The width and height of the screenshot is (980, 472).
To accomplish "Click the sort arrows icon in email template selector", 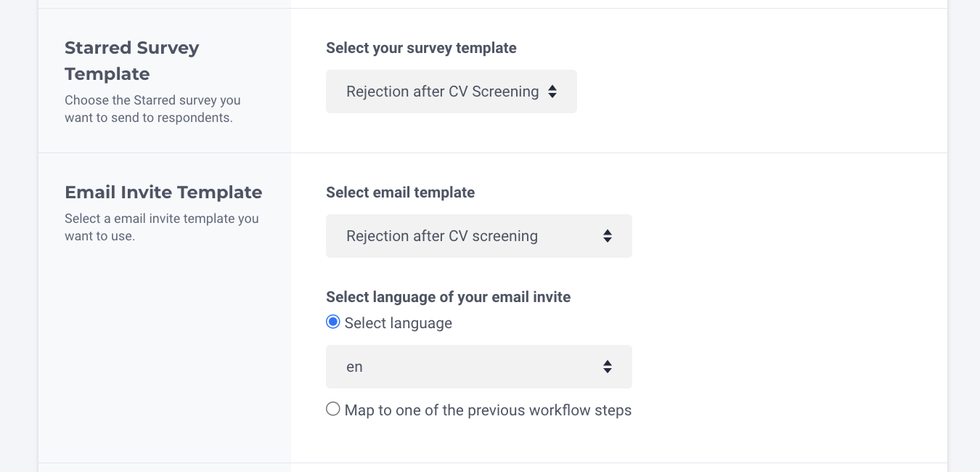I will (x=608, y=236).
